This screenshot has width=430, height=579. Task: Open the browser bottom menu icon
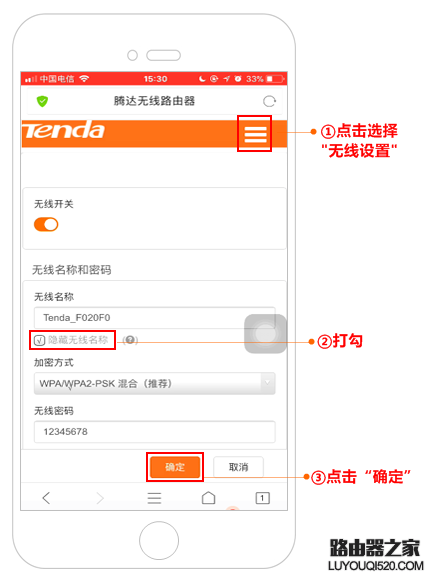[154, 498]
